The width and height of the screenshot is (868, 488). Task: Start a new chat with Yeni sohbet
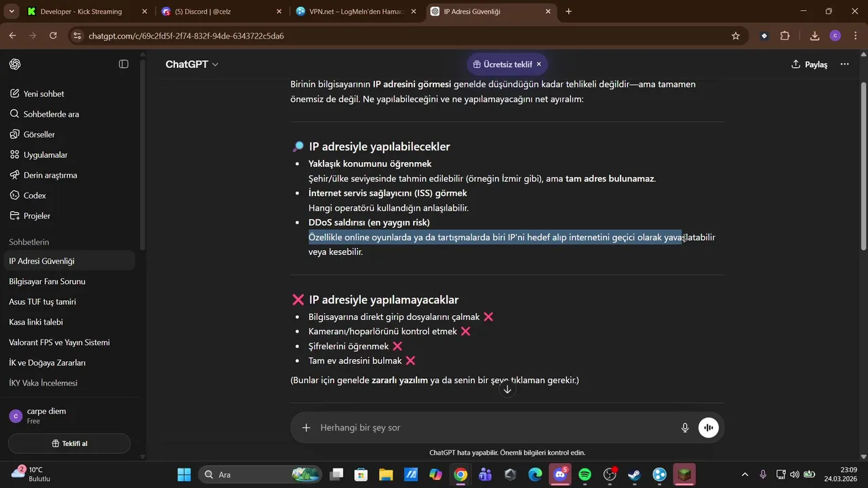click(x=69, y=94)
